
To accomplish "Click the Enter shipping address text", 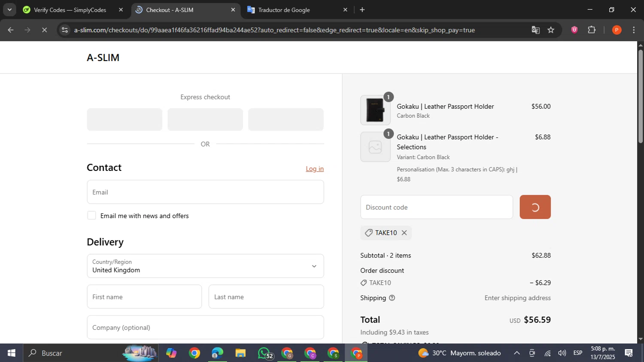I will tap(517, 298).
